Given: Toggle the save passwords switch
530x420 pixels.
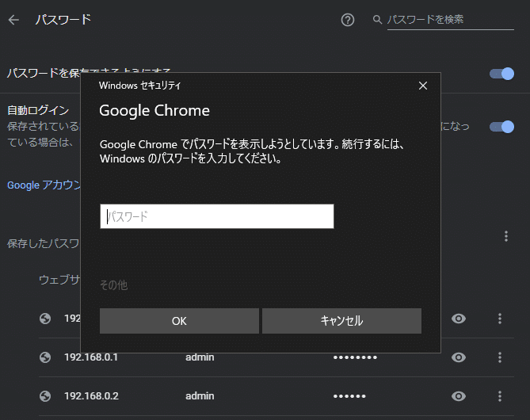Looking at the screenshot, I should pyautogui.click(x=501, y=74).
